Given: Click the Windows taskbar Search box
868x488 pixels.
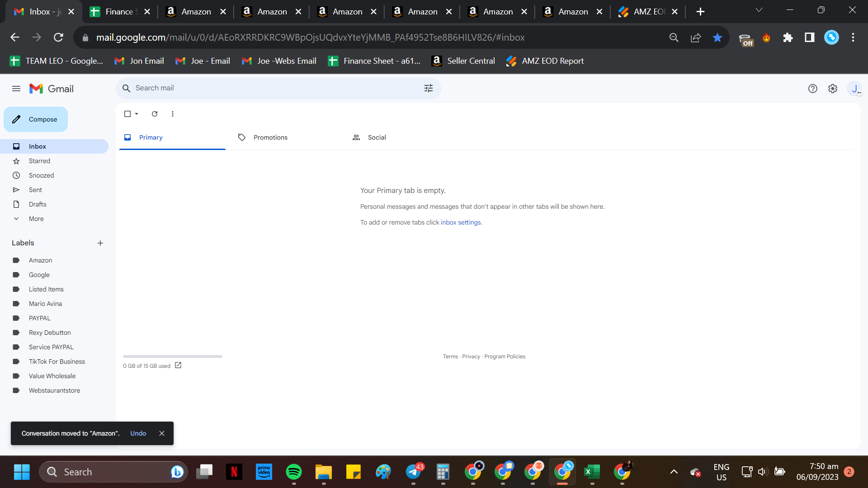Looking at the screenshot, I should tap(113, 472).
